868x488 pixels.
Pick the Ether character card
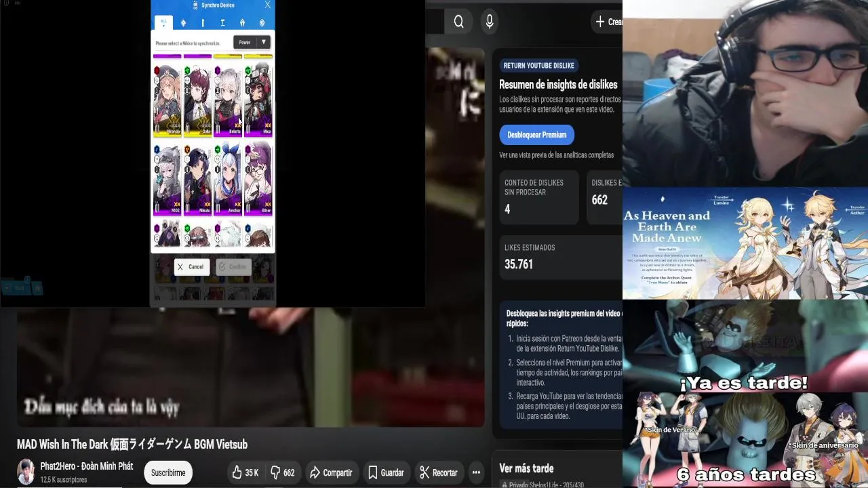click(x=258, y=178)
